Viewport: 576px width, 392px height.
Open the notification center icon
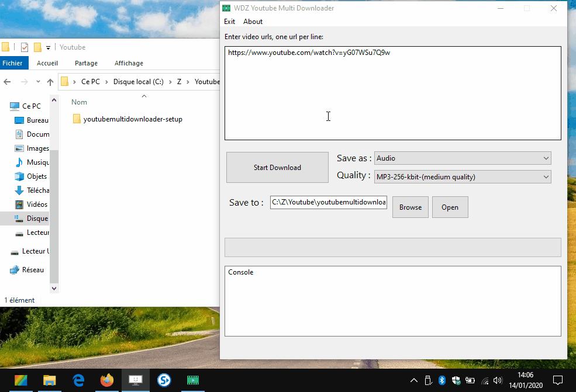click(x=558, y=380)
